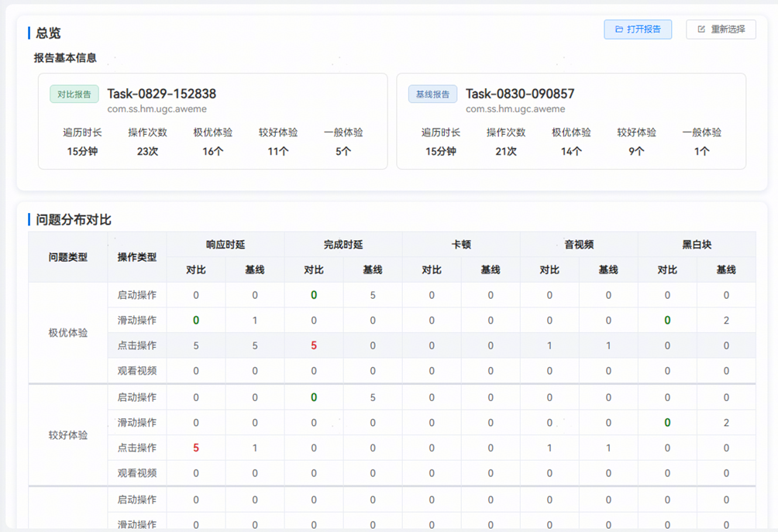Select the Task-0830-090857 report title
This screenshot has width=778, height=532.
(x=520, y=94)
